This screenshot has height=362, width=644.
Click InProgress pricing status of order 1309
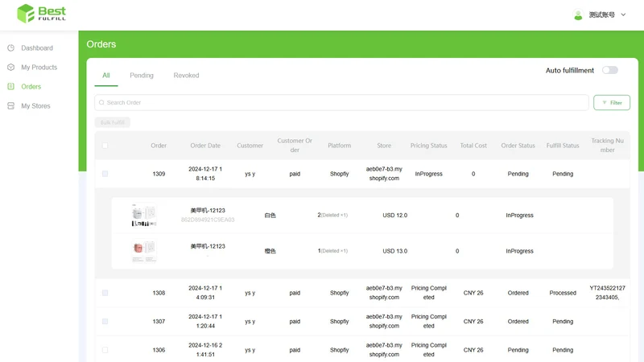[x=429, y=174]
